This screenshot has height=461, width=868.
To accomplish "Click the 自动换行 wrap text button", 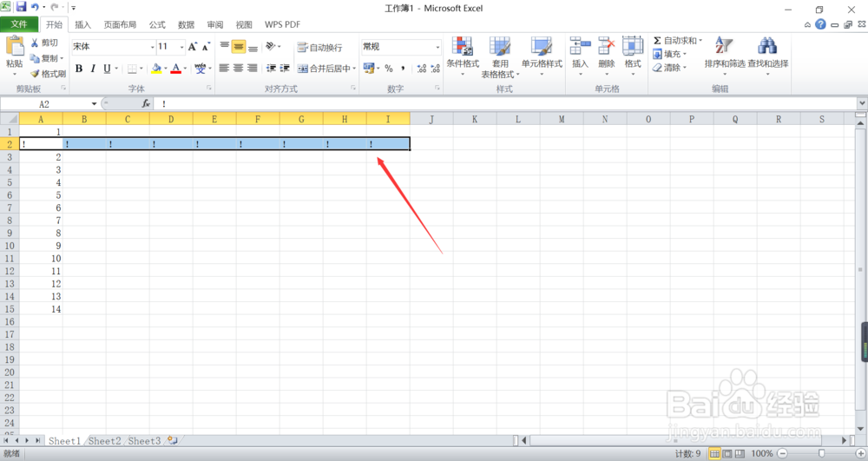I will 319,47.
